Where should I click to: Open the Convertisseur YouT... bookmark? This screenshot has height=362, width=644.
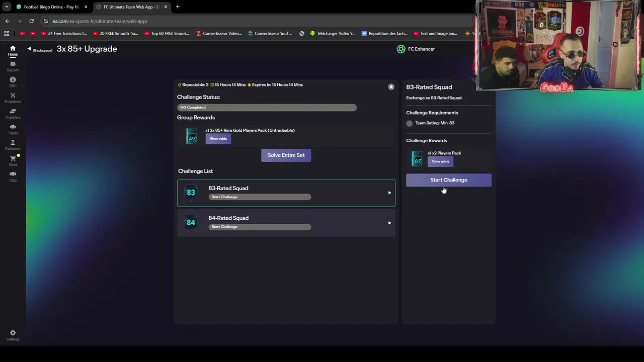click(270, 34)
